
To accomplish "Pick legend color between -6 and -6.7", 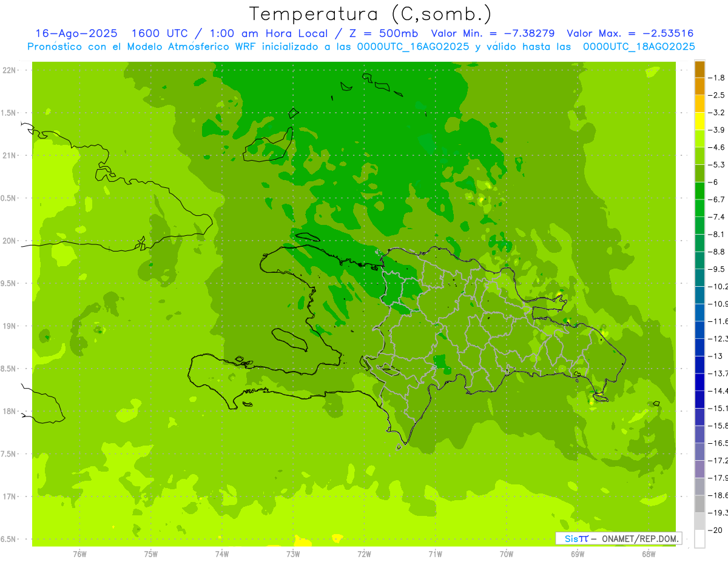I will tap(699, 191).
